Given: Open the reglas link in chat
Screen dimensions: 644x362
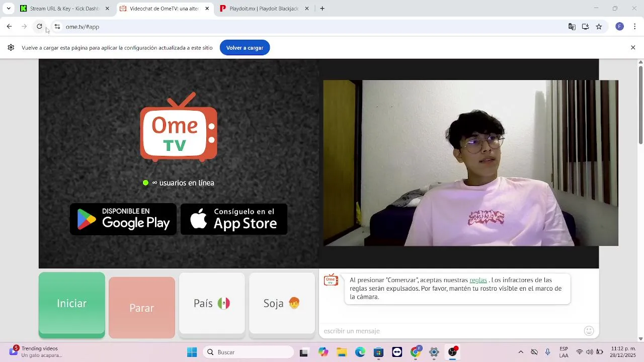Looking at the screenshot, I should 478,280.
